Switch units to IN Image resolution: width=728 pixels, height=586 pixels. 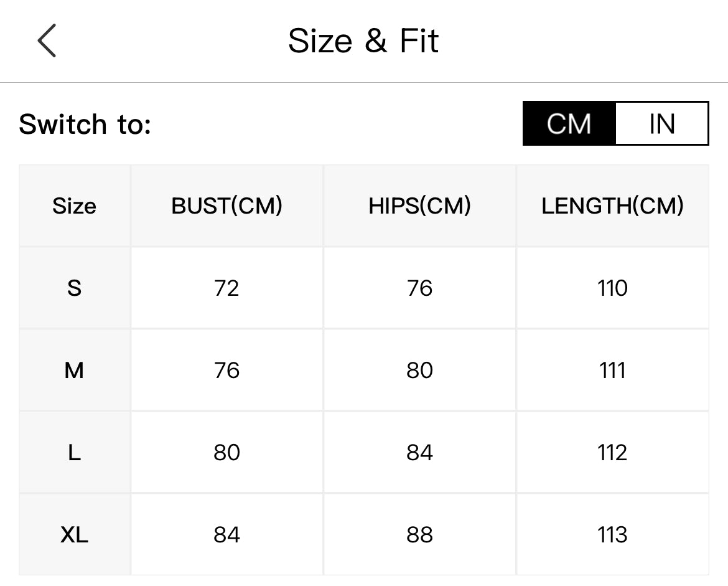(x=661, y=123)
